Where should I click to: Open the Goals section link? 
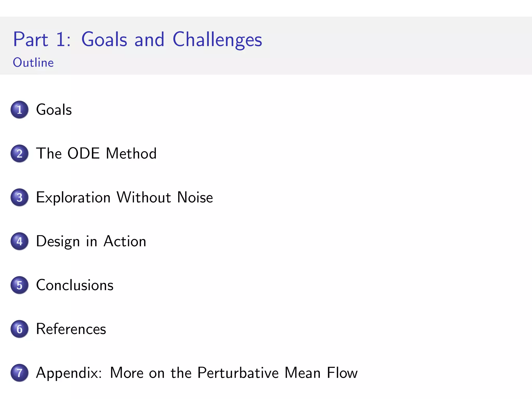[x=54, y=110]
